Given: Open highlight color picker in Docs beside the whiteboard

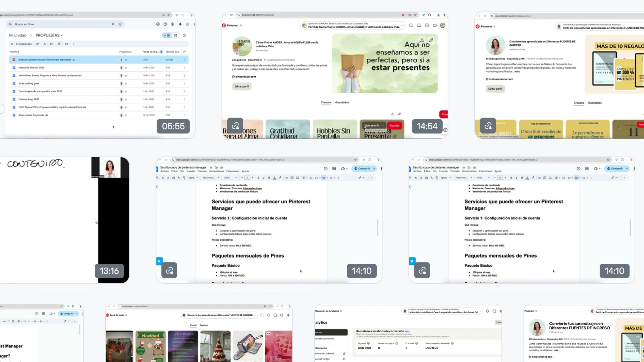Looking at the screenshot, I should point(280,178).
